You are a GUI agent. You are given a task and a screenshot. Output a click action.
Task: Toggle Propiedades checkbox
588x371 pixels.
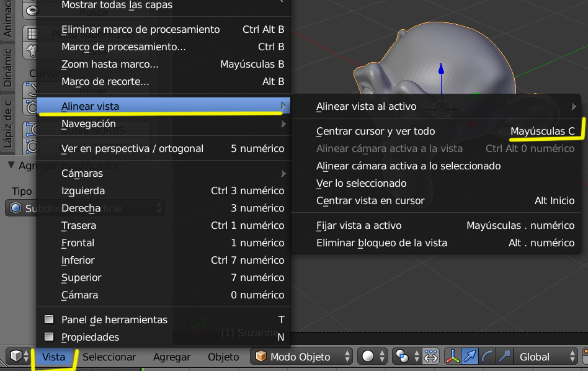tap(49, 336)
